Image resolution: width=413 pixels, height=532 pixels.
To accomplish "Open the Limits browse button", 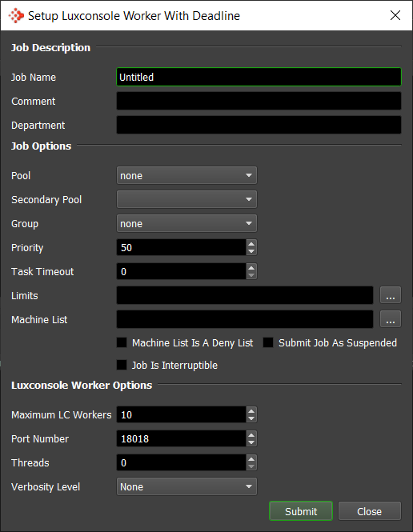I will [391, 295].
